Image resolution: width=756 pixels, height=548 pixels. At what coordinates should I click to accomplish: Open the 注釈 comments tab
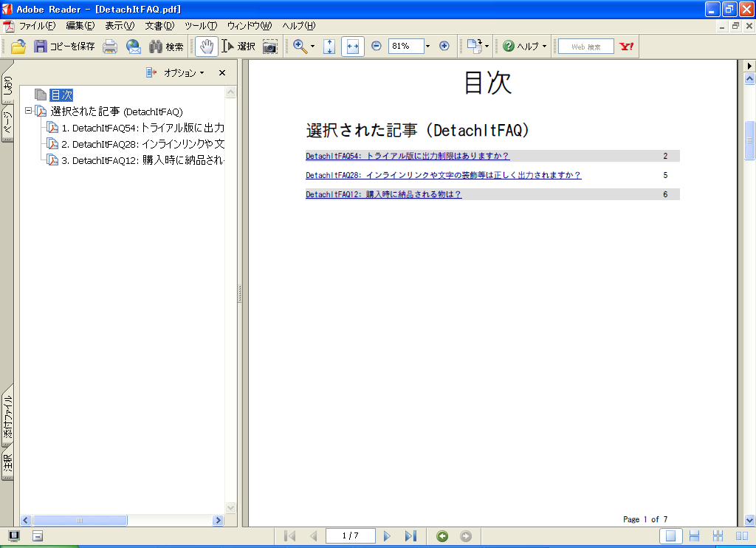click(7, 464)
